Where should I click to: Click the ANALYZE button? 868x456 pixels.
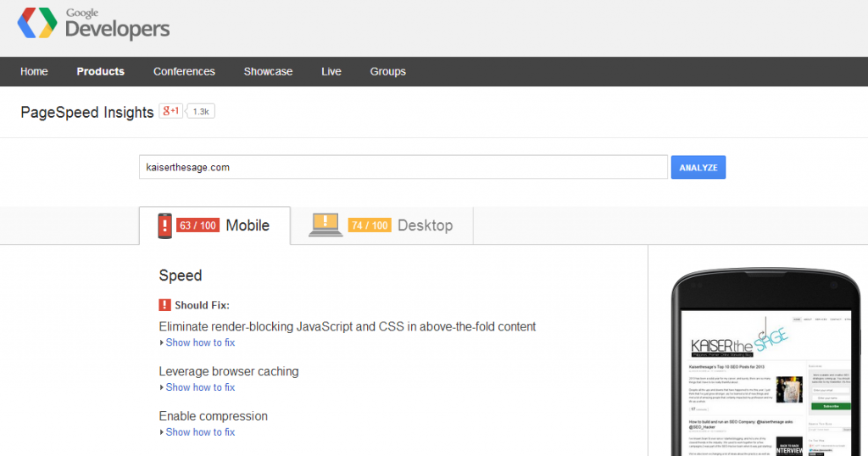point(698,167)
